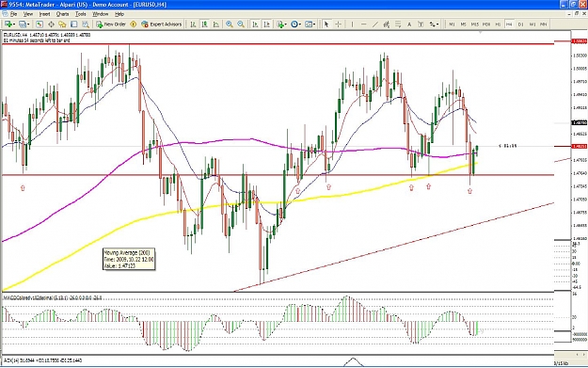Switch to the MN monthly timeframe
Screen dimensions: 588x368
(x=544, y=24)
